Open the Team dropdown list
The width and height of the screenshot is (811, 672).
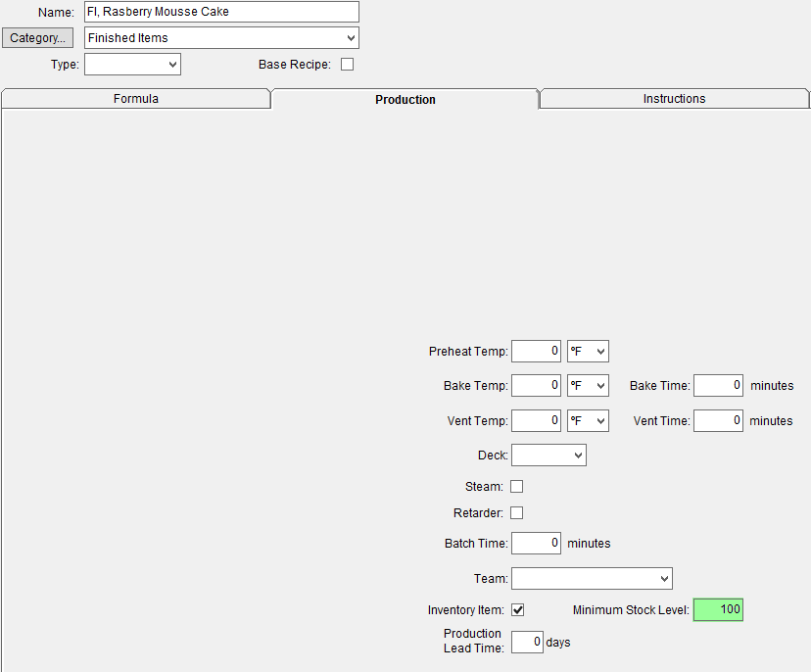pos(592,579)
